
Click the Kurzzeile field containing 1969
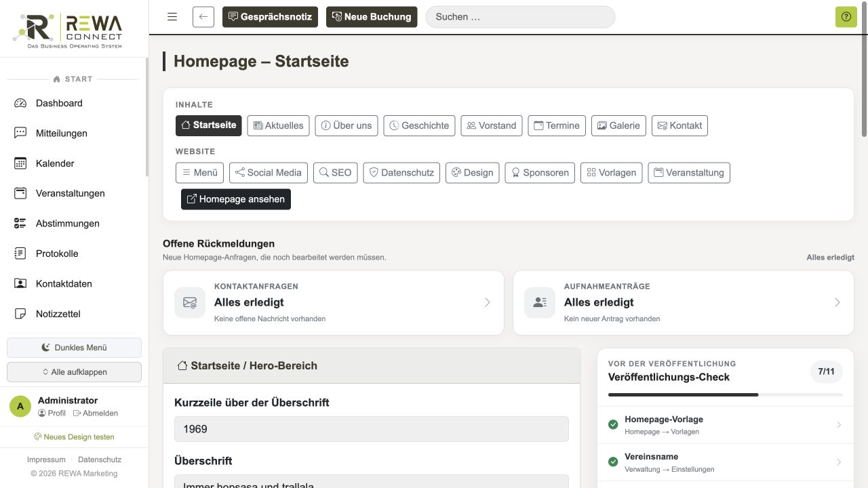[372, 429]
